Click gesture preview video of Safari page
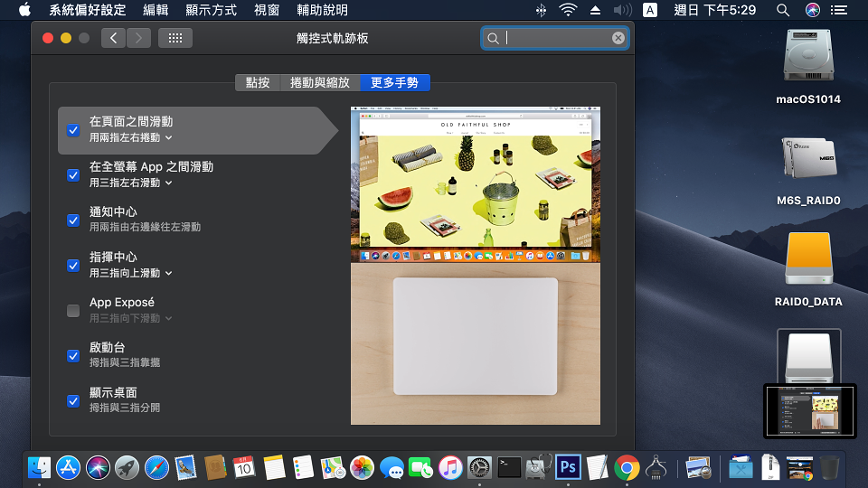 pos(476,184)
